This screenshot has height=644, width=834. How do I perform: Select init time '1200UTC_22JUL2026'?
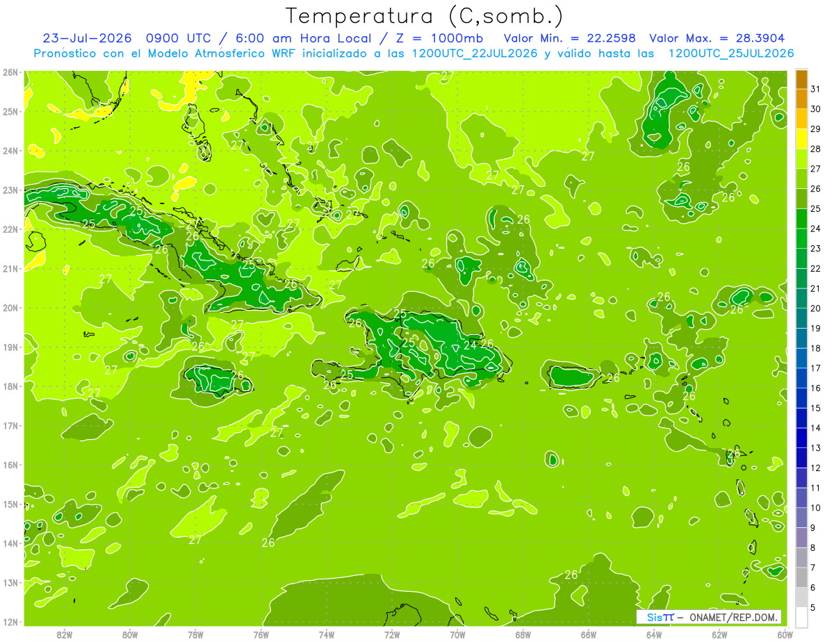pyautogui.click(x=474, y=53)
